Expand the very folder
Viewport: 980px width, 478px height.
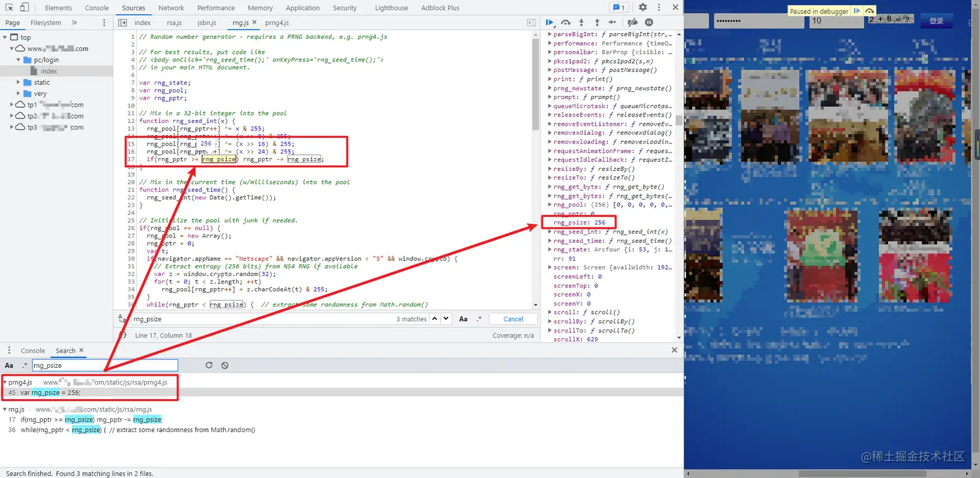tap(19, 93)
